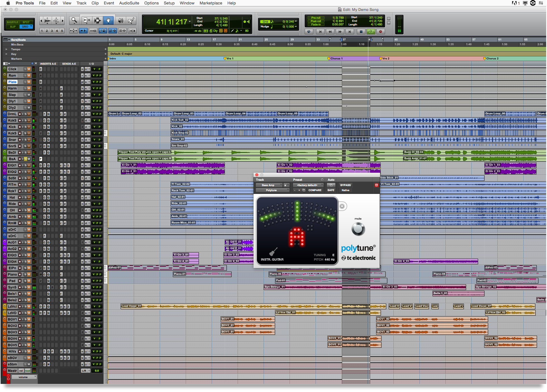The width and height of the screenshot is (547, 392).
Task: Open Grid value dropdown arrow
Action: coord(296,21)
